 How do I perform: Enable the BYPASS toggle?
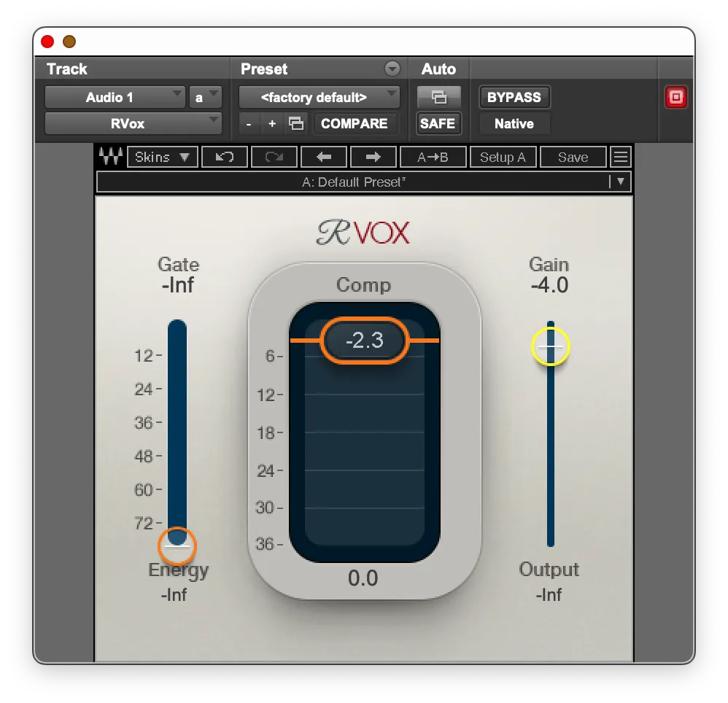click(514, 96)
